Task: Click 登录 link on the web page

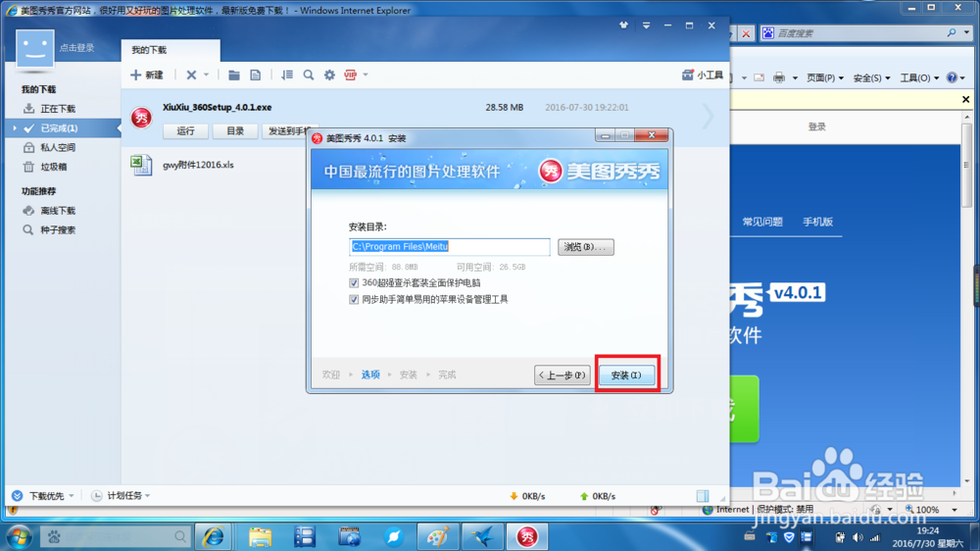Action: (x=817, y=126)
